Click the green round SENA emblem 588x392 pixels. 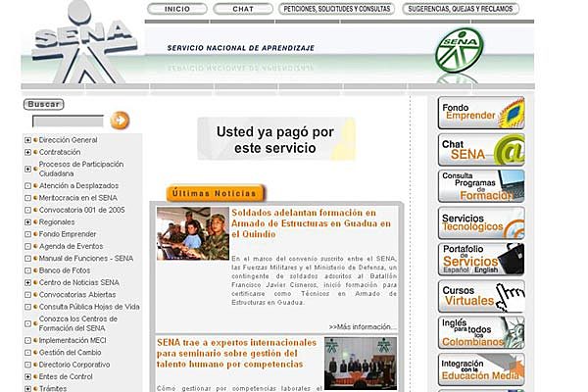point(460,50)
